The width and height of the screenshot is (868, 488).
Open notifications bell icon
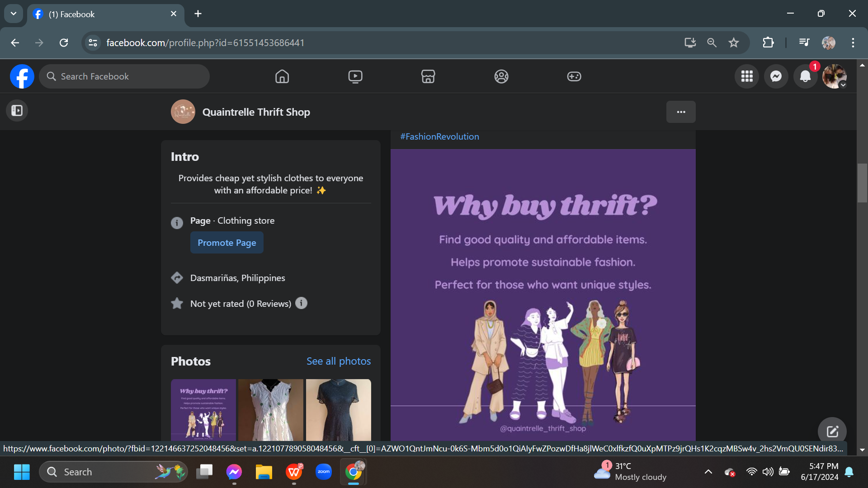(805, 76)
